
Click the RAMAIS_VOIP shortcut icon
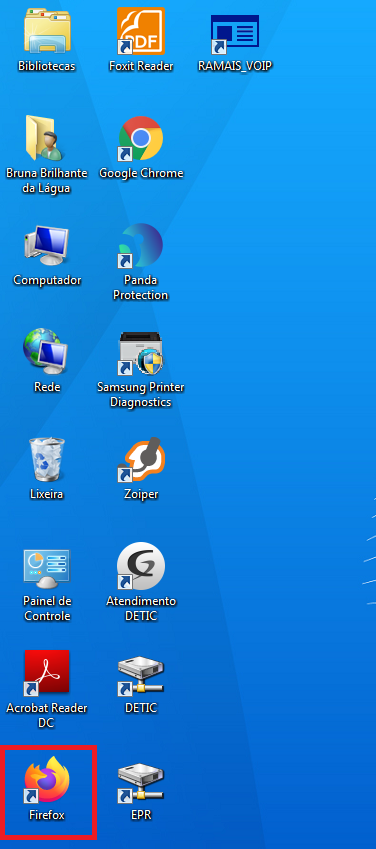[x=235, y=34]
